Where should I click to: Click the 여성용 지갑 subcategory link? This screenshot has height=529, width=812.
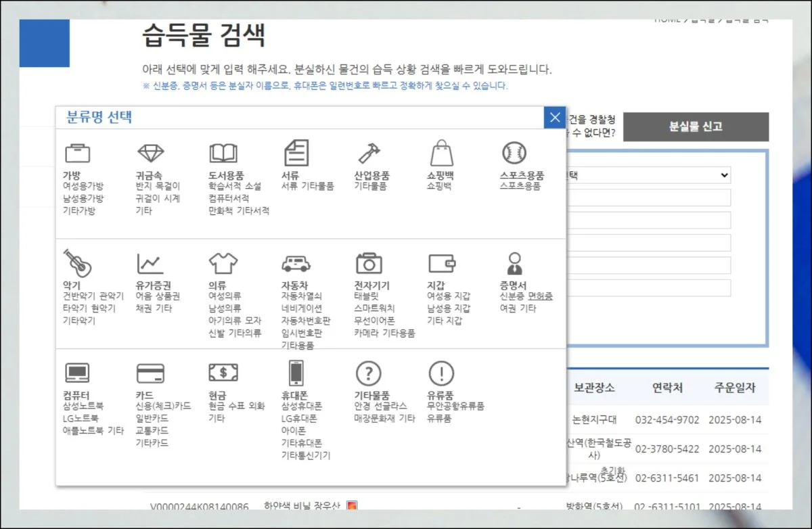pos(448,296)
